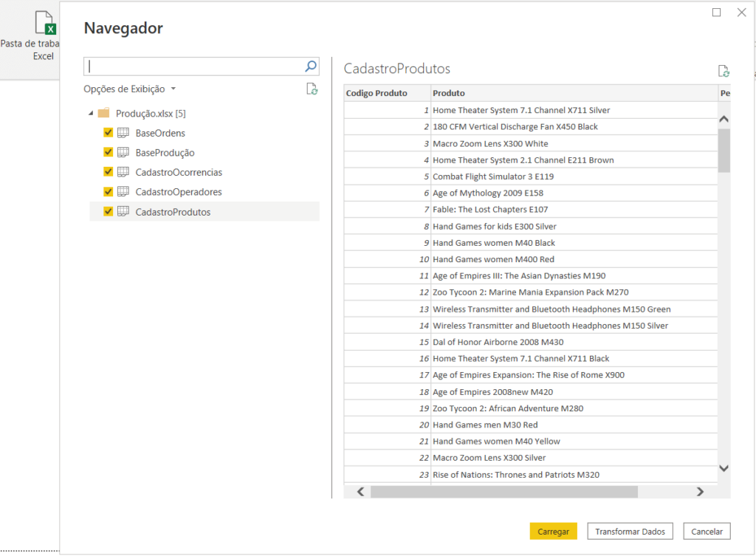756x556 pixels.
Task: Click the Transformar Dados button
Action: click(630, 532)
